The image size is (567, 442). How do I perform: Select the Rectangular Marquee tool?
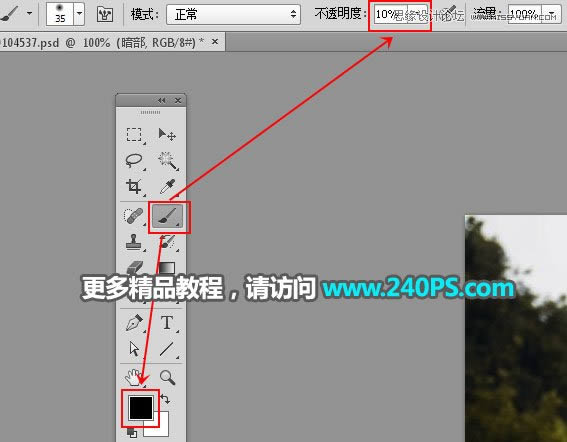[134, 135]
